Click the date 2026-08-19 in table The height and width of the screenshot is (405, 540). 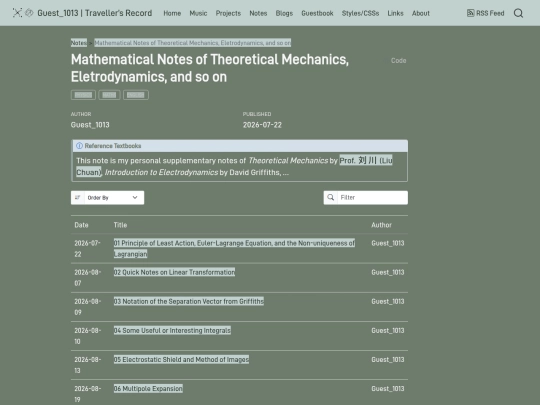[x=87, y=394]
